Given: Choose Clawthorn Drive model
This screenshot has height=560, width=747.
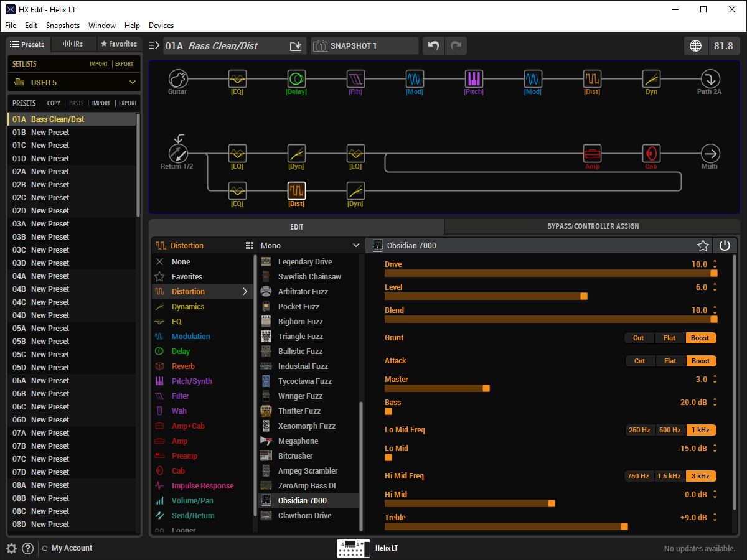Looking at the screenshot, I should [309, 516].
